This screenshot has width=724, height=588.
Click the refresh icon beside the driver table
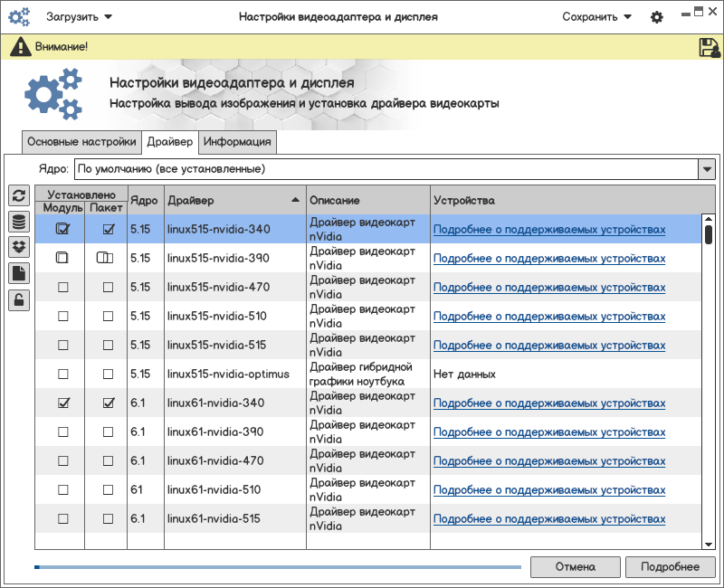click(18, 195)
